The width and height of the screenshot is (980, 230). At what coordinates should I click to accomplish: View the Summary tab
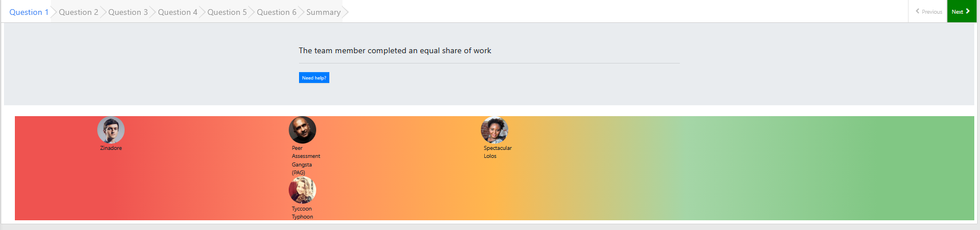(323, 12)
